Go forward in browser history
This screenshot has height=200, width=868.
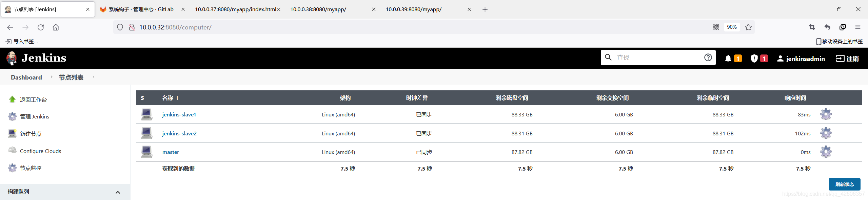25,27
